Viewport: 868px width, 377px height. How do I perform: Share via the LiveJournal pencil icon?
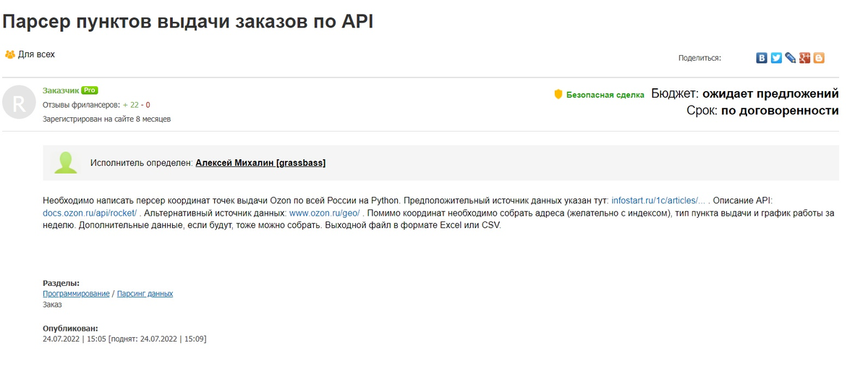(x=791, y=58)
